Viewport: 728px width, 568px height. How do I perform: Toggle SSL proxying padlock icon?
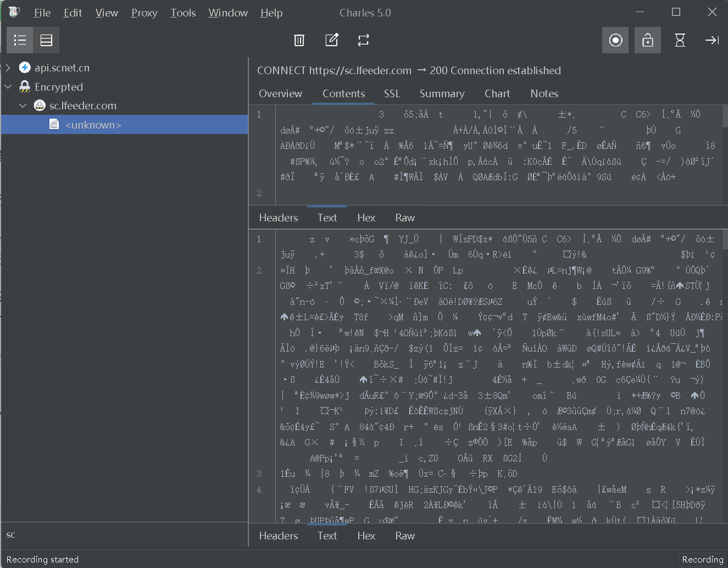(648, 40)
